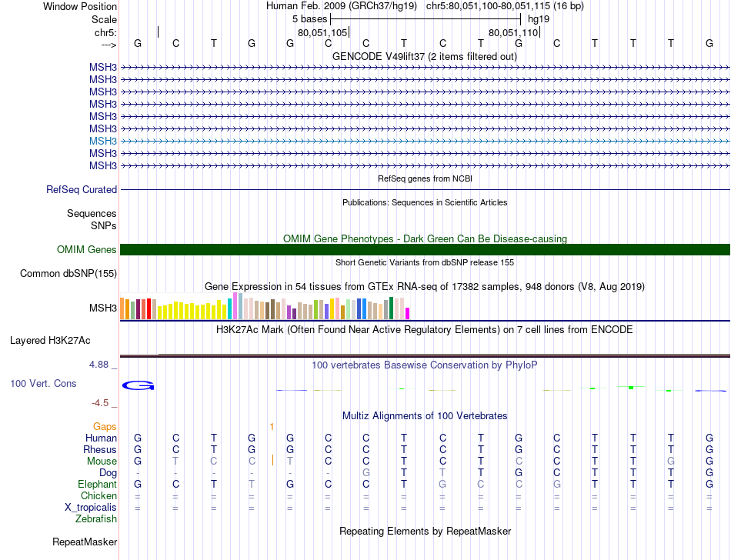Screen dimensions: 731x560
Task: Click the RepeatMasker track label
Action: 85,542
